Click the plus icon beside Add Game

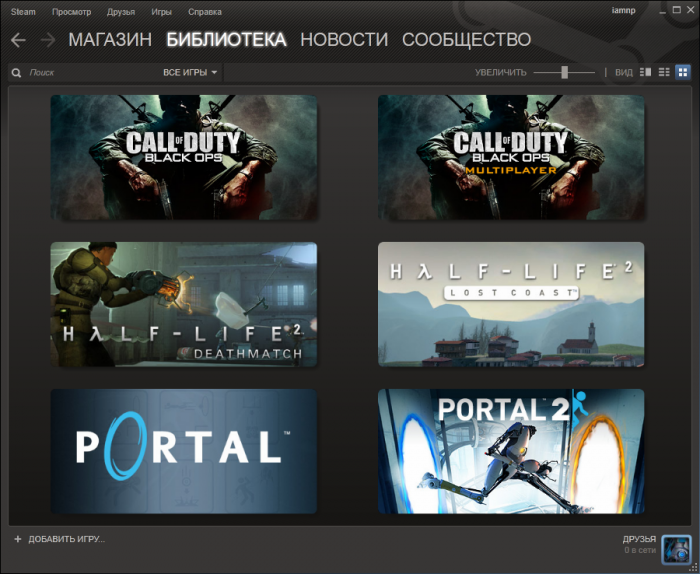tap(18, 539)
